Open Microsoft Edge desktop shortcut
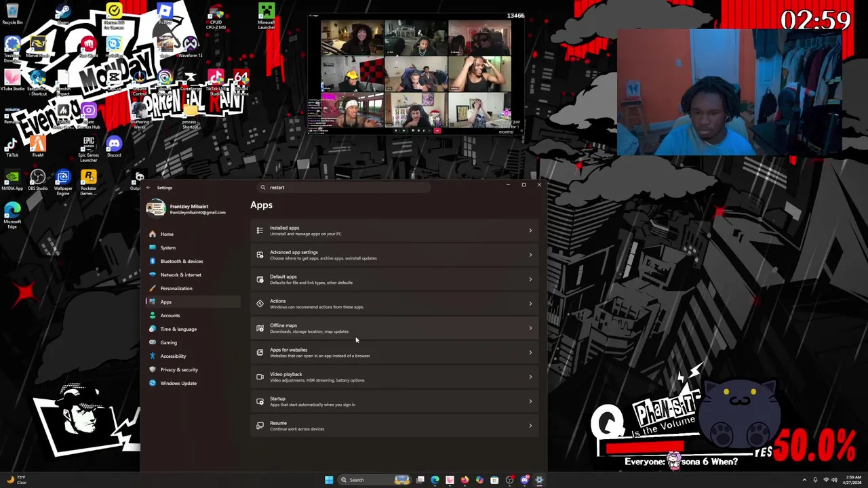868x488 pixels. point(12,216)
